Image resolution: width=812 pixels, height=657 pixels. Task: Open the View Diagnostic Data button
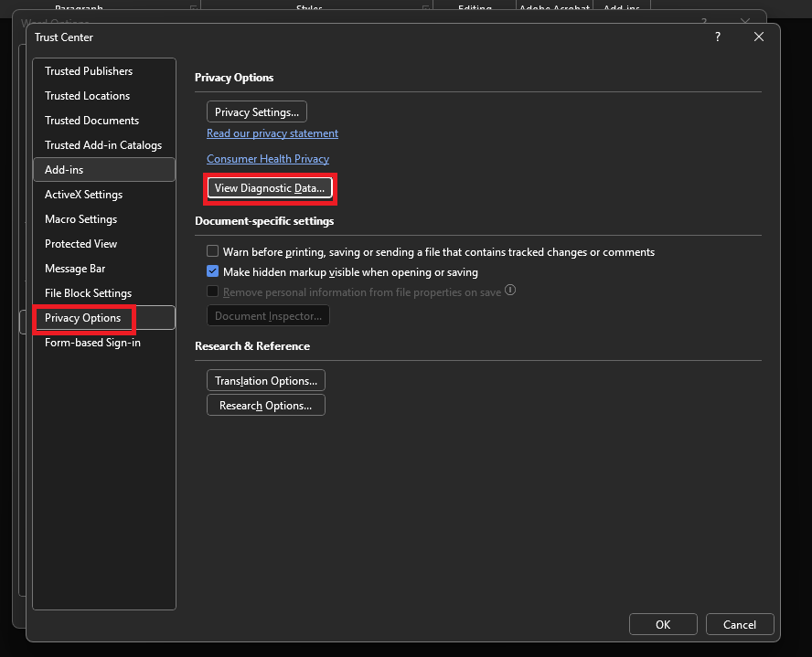(x=269, y=188)
